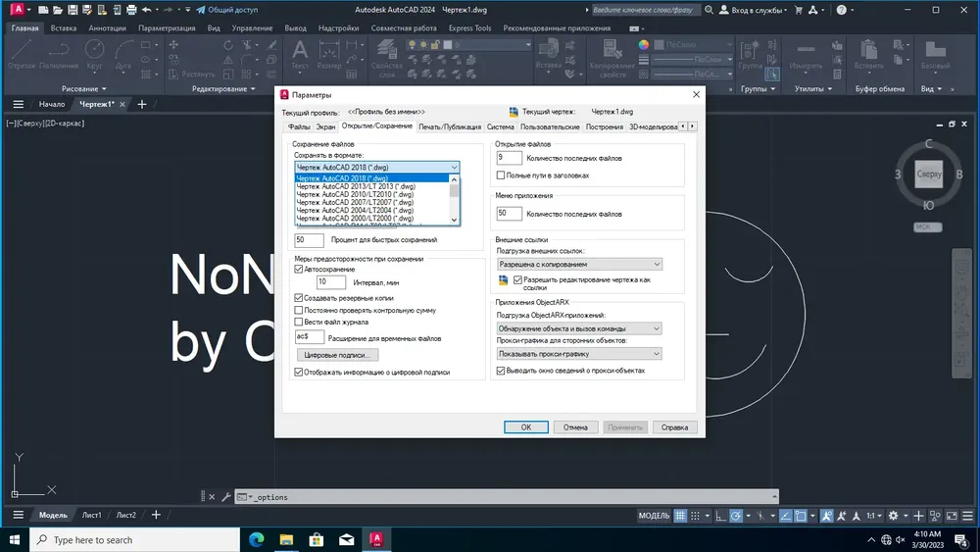Click the Plot printer icon in the title bar
Viewport: 980px width, 552px height.
(x=131, y=10)
